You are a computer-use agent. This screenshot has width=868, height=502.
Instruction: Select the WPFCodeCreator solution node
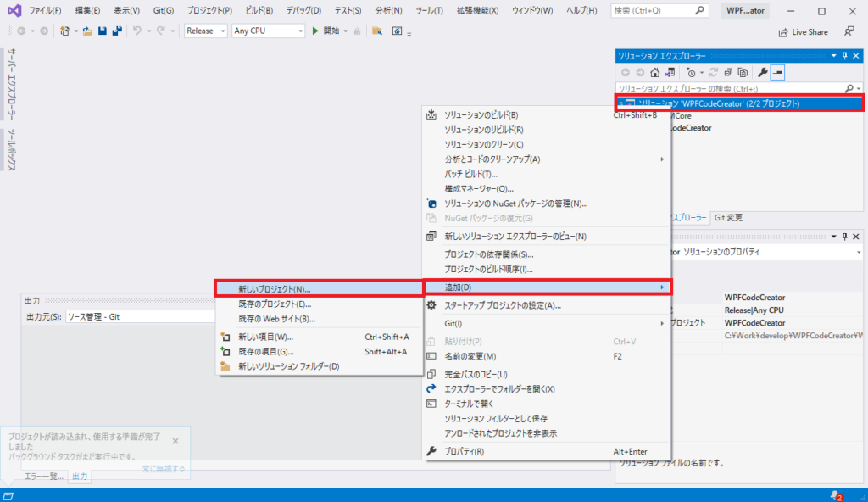pos(740,103)
